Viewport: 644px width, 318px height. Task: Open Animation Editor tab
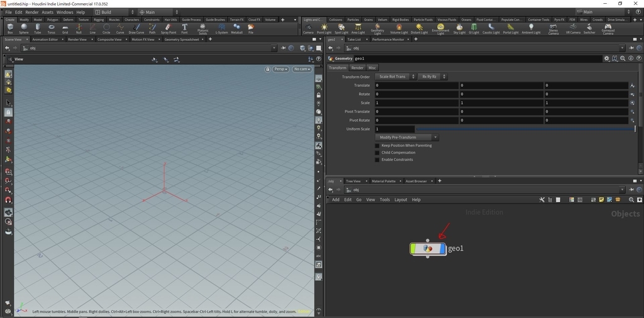click(45, 40)
